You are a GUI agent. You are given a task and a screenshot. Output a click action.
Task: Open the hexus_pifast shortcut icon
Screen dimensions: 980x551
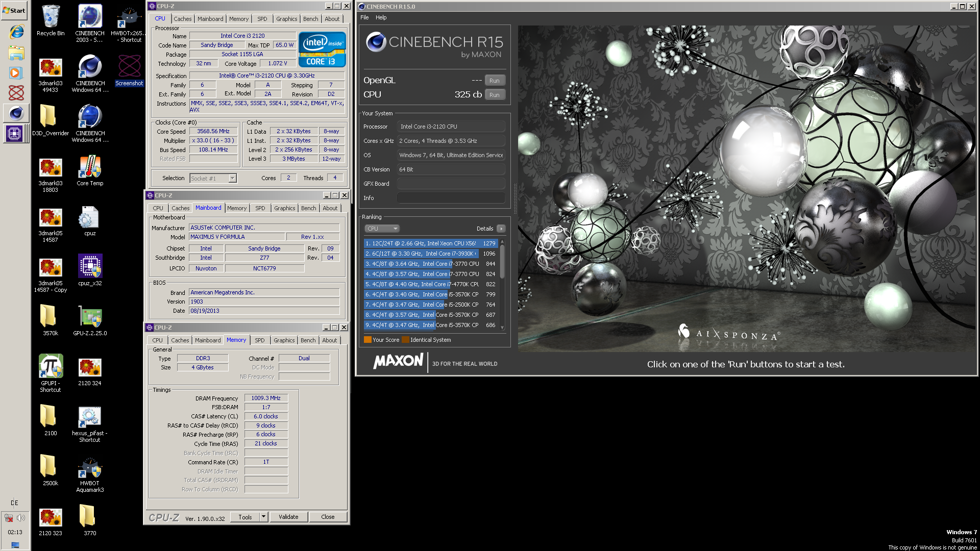click(x=90, y=423)
